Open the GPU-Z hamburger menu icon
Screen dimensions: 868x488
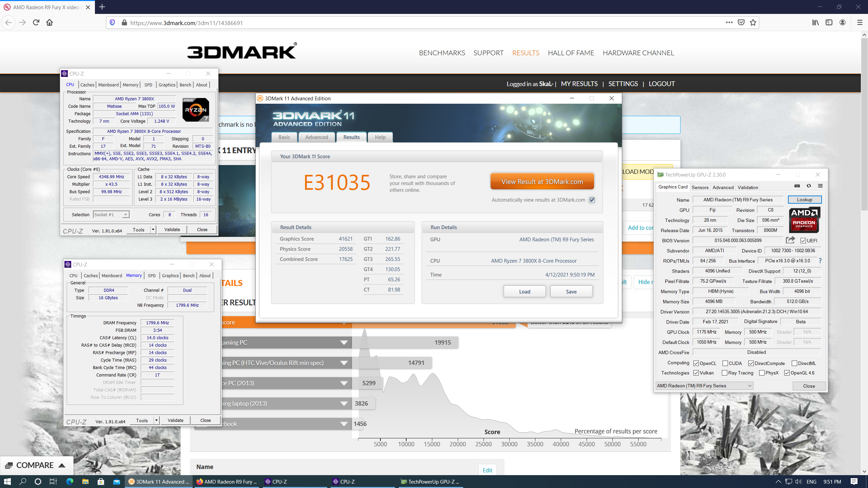[821, 186]
